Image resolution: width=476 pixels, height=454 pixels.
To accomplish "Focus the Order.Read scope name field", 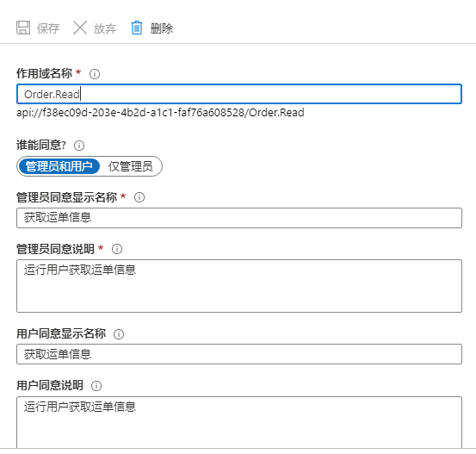I will tap(239, 94).
